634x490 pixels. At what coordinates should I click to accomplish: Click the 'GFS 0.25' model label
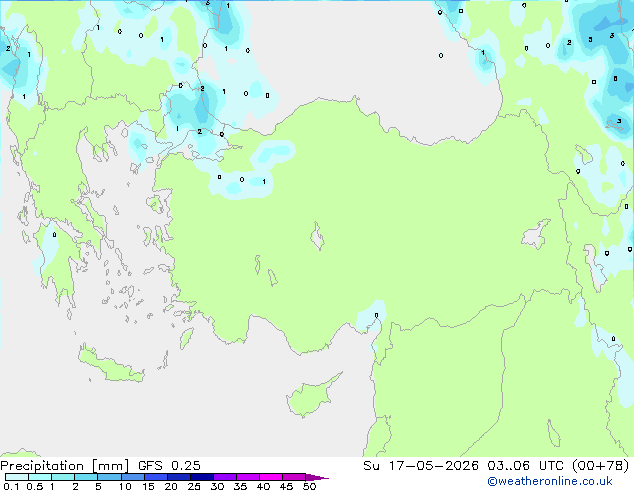[169, 466]
